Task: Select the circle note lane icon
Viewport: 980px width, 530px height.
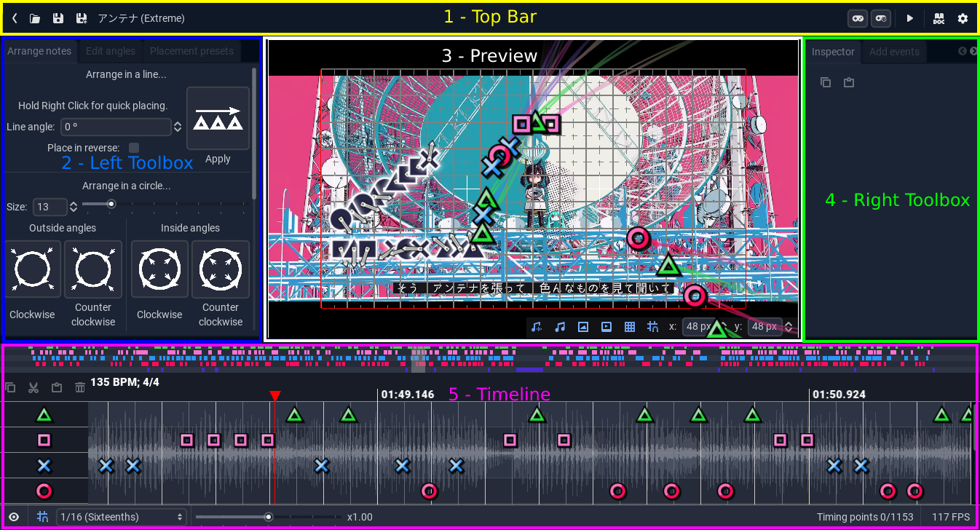Action: [x=44, y=491]
